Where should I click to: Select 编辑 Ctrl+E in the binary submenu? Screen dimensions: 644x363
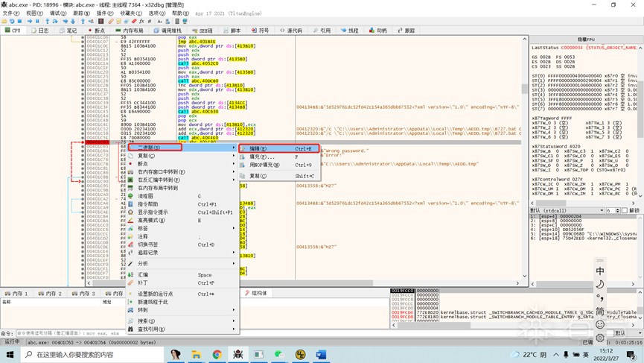pos(279,148)
